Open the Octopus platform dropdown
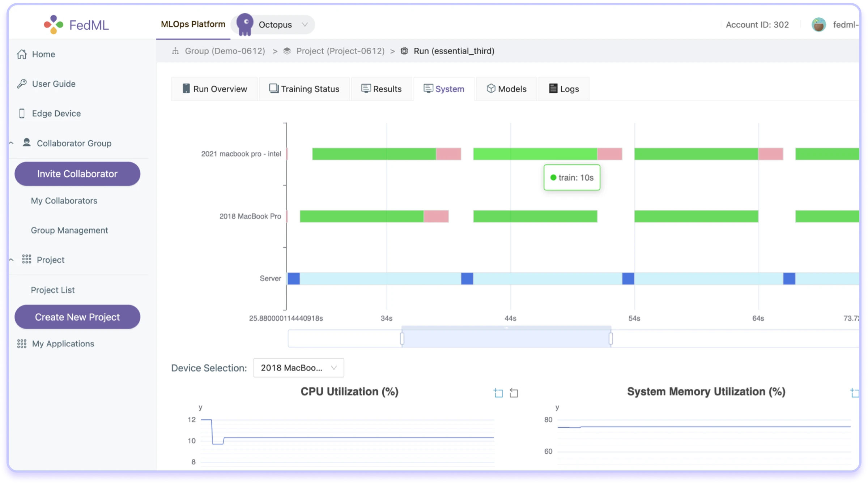Viewport: 868px width, 483px height. pos(305,25)
